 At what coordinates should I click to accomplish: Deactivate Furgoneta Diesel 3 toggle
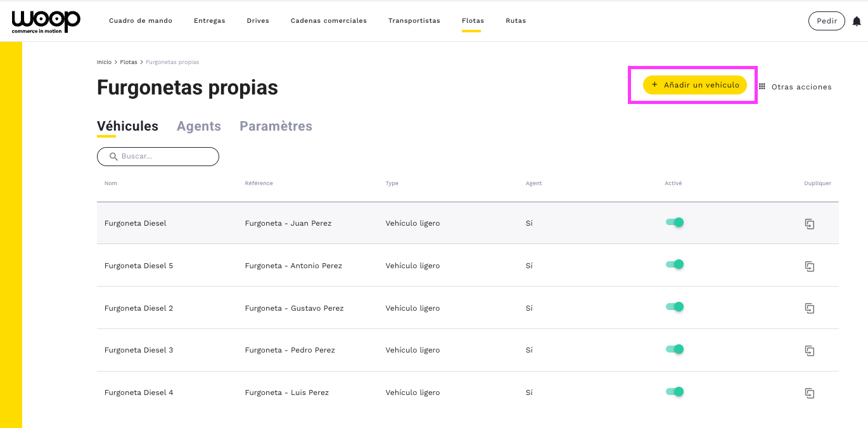click(674, 349)
